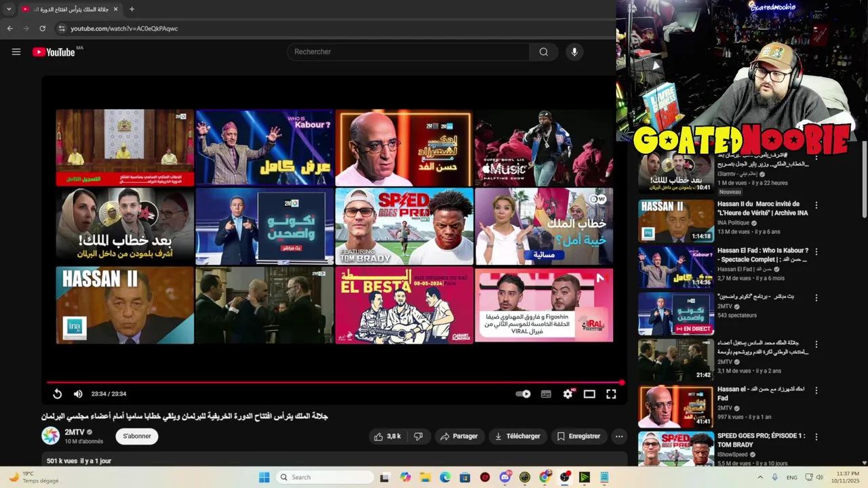Open options menu for Hassan el Fad 41:41 video
The width and height of the screenshot is (868, 488).
816,390
